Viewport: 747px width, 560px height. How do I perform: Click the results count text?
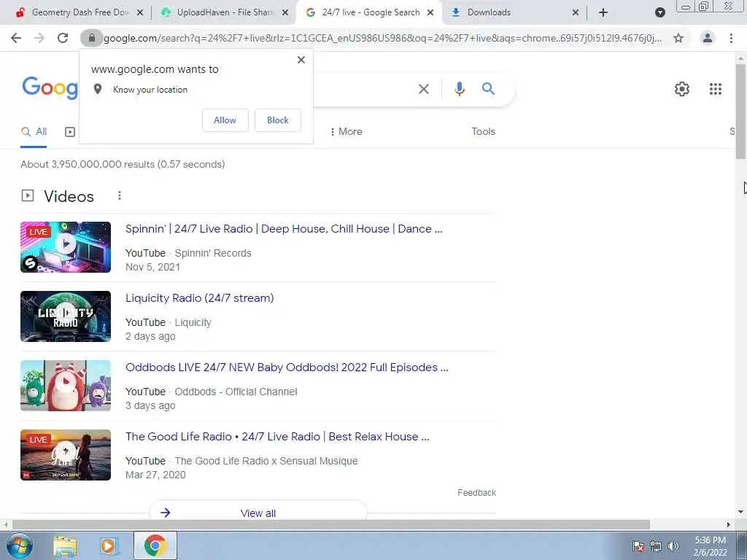(123, 164)
